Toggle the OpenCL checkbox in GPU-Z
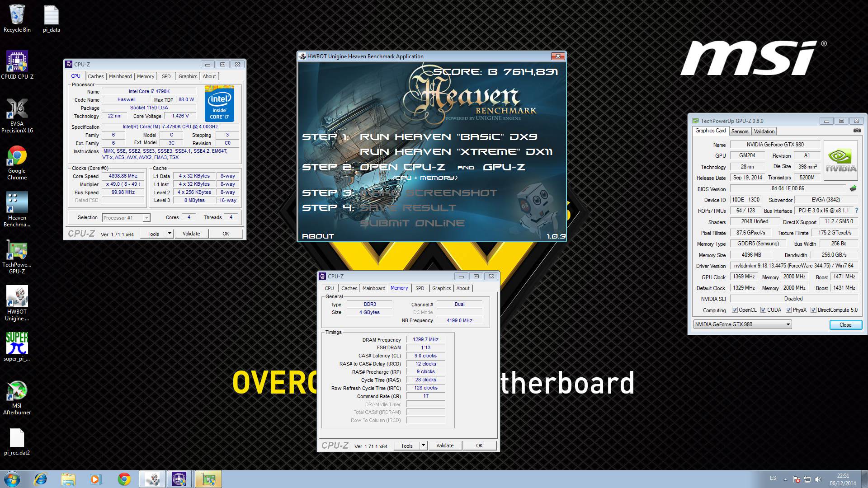Screen dimensions: 868x488 click(735, 310)
